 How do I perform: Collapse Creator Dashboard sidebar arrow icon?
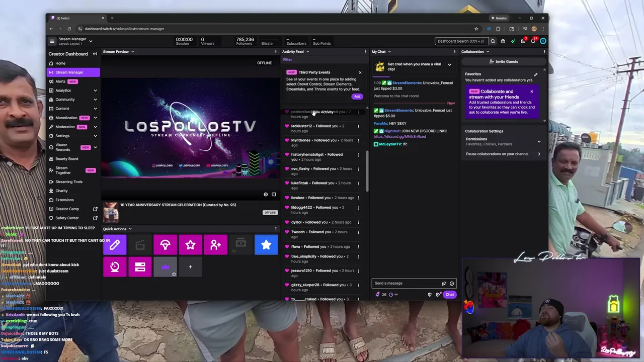95,54
